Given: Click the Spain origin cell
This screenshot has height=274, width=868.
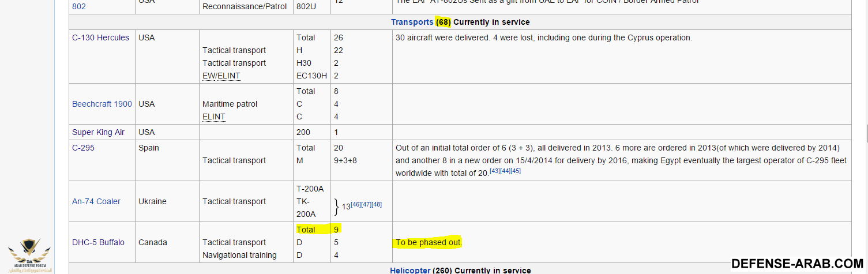Looking at the screenshot, I should coord(149,148).
